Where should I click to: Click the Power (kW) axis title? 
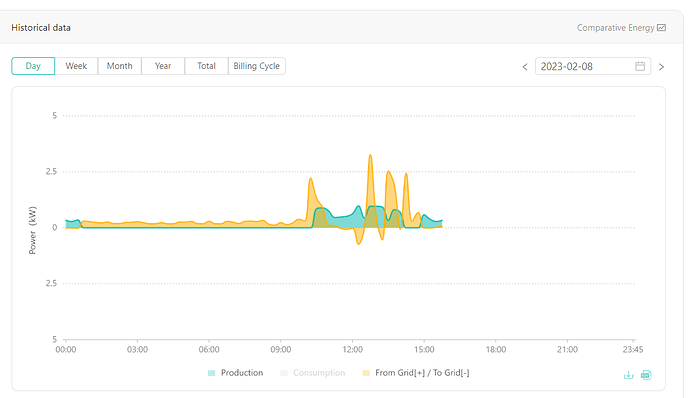pyautogui.click(x=33, y=230)
